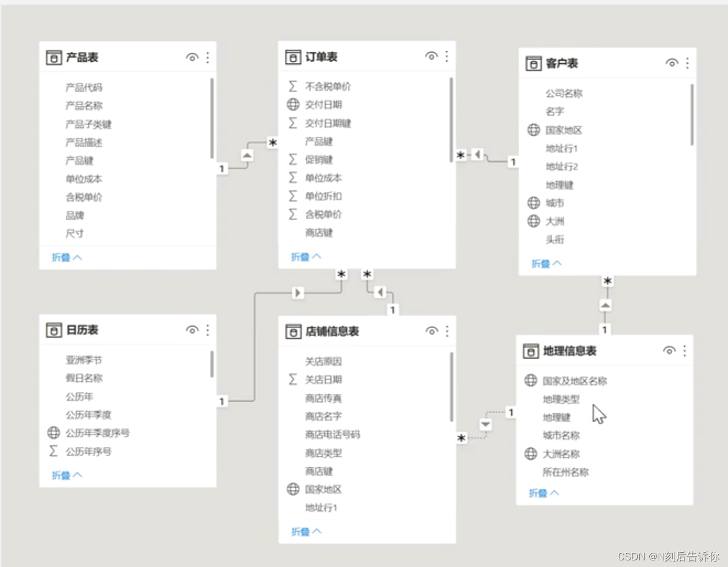
Task: Toggle visibility of 日历表 with eye icon
Action: pyautogui.click(x=192, y=330)
